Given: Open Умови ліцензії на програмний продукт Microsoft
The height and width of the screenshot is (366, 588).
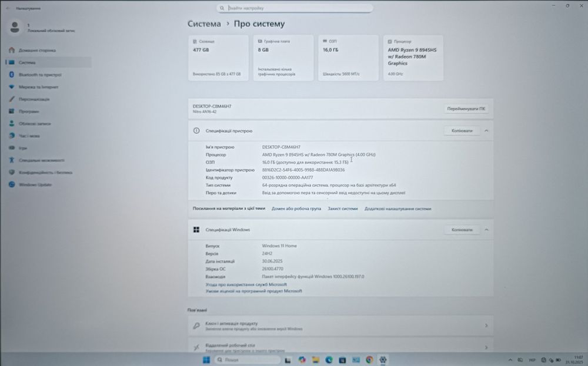Looking at the screenshot, I should (253, 291).
